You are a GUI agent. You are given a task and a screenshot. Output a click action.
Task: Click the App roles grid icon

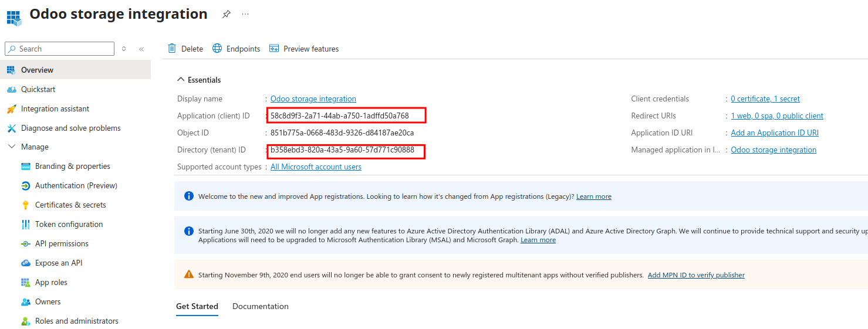pos(25,282)
